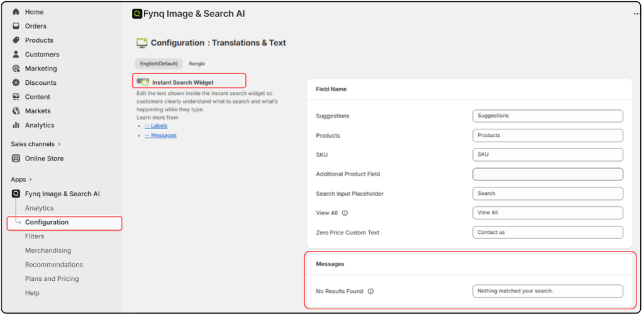The height and width of the screenshot is (315, 644).
Task: Click the Online Store storefront icon
Action: pos(16,158)
